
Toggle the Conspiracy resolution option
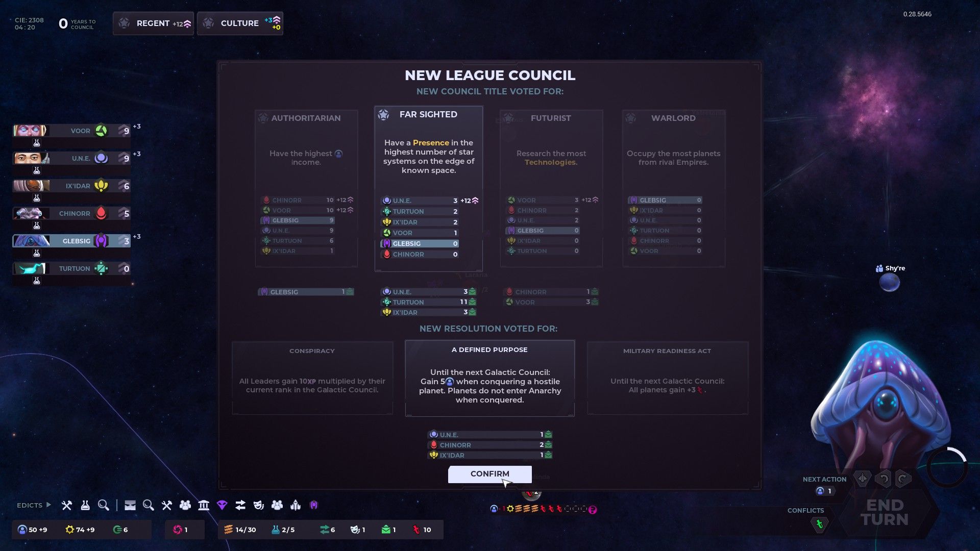click(312, 378)
